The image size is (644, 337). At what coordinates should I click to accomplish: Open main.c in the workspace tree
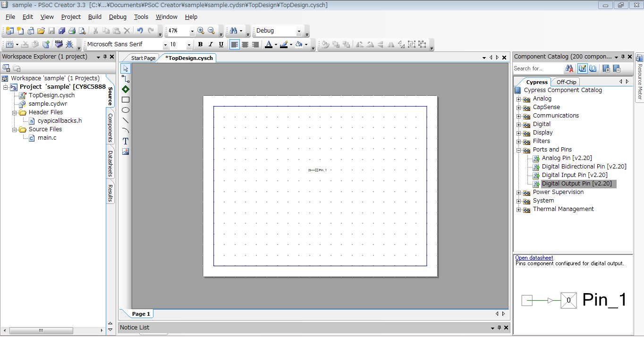pyautogui.click(x=47, y=138)
